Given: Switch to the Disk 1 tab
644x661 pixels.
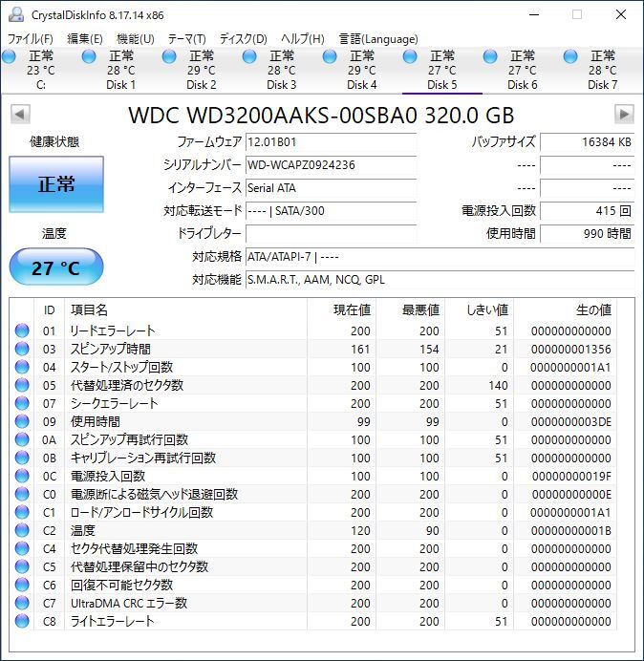Looking at the screenshot, I should coord(121,70).
